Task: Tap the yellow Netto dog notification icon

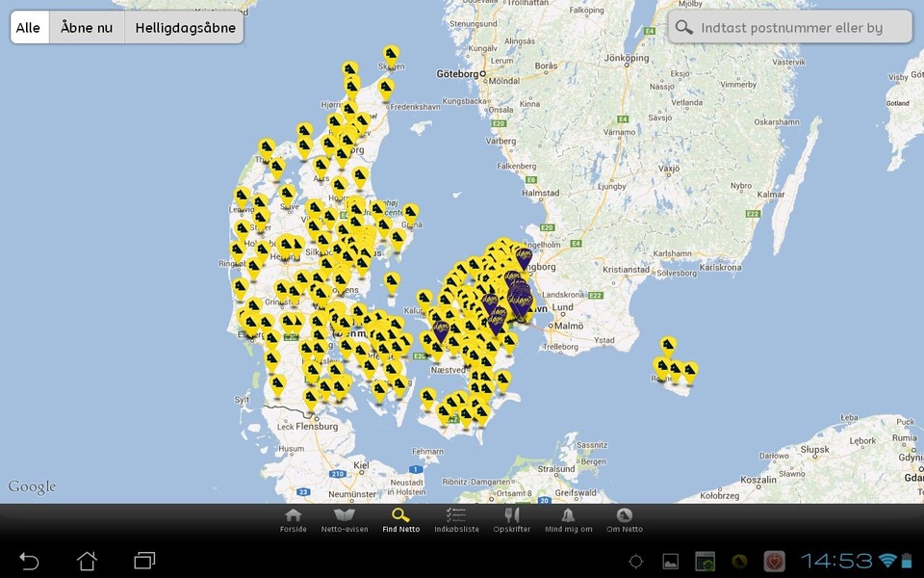Action: [x=739, y=561]
